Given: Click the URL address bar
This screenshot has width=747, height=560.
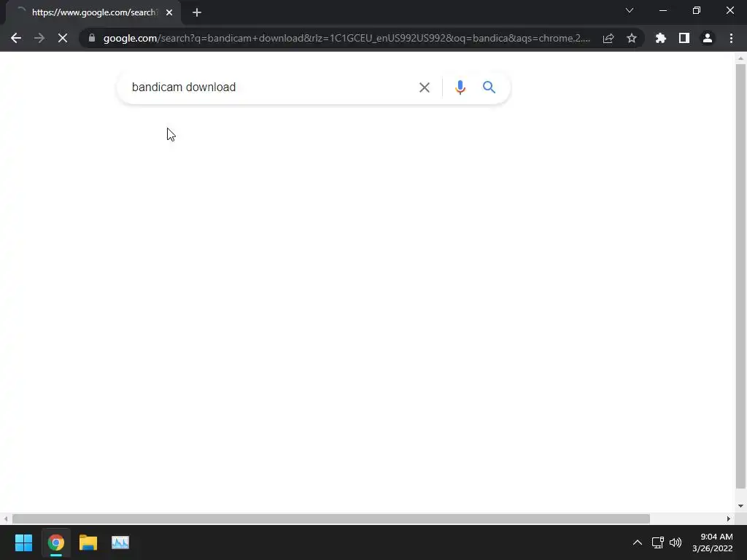Looking at the screenshot, I should [347, 38].
